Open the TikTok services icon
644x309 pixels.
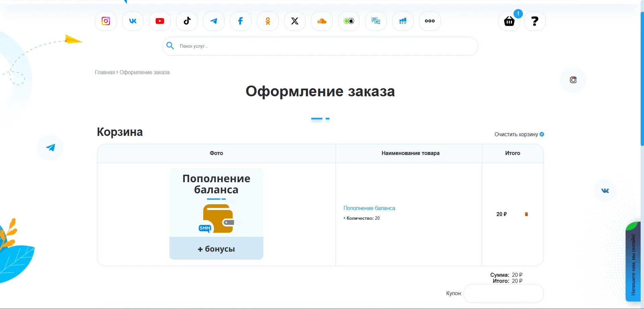[x=187, y=21]
